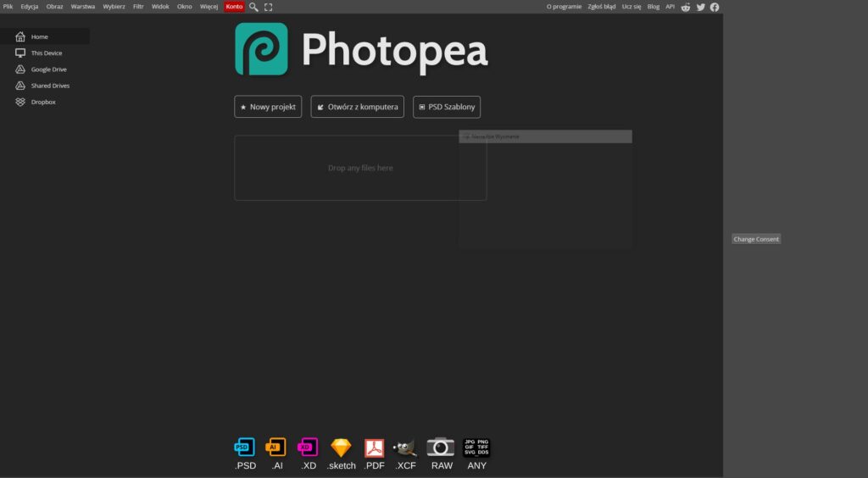The width and height of the screenshot is (868, 478).
Task: Select Dropbox text in sidebar
Action: [x=43, y=102]
